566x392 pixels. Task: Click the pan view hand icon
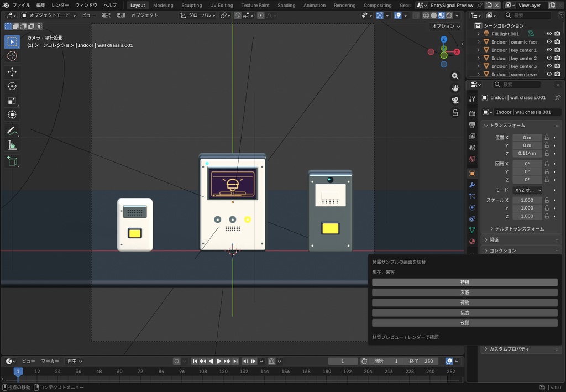click(455, 88)
